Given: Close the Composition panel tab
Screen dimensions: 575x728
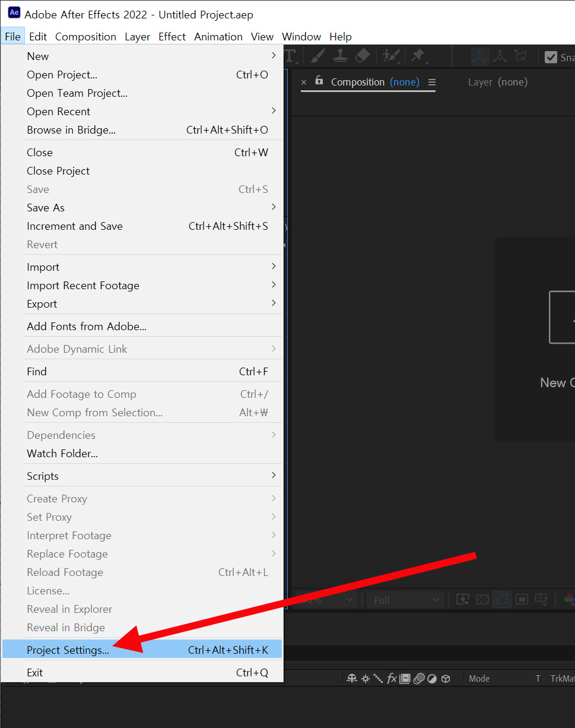Looking at the screenshot, I should [x=304, y=83].
